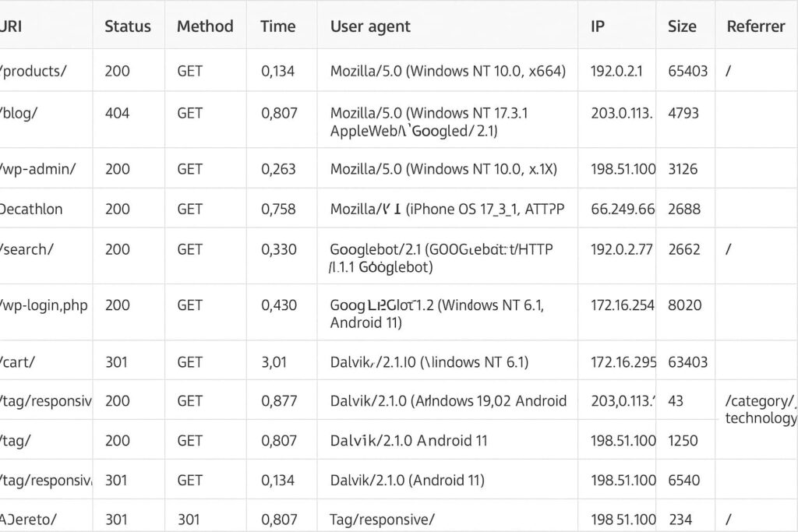Sort by the Status column header
This screenshot has height=532, width=798.
(x=127, y=26)
